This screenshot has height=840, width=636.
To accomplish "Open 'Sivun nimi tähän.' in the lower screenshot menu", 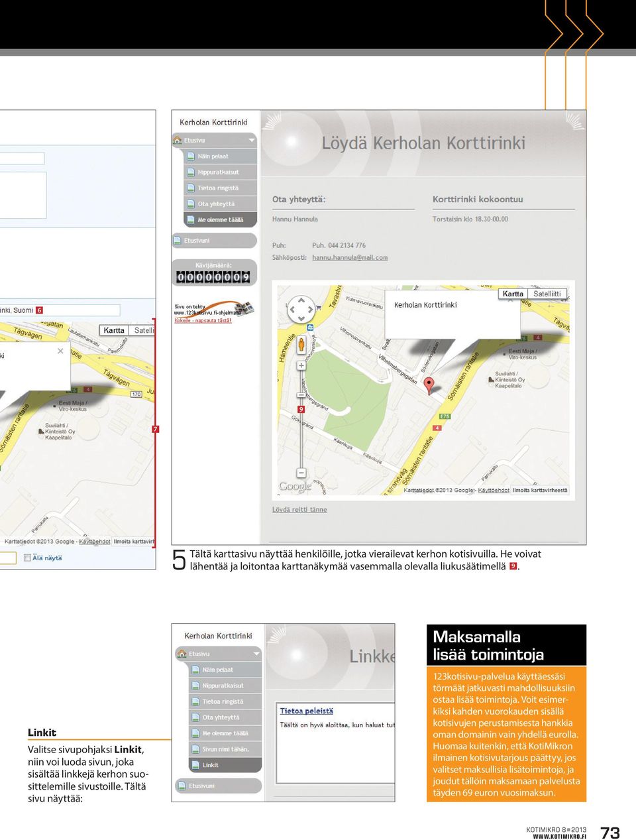I will [225, 749].
